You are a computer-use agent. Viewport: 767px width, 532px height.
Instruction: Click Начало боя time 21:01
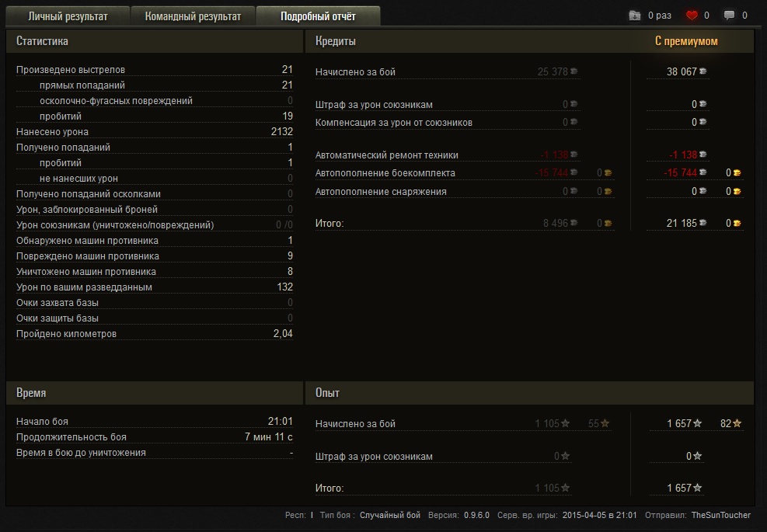click(281, 421)
